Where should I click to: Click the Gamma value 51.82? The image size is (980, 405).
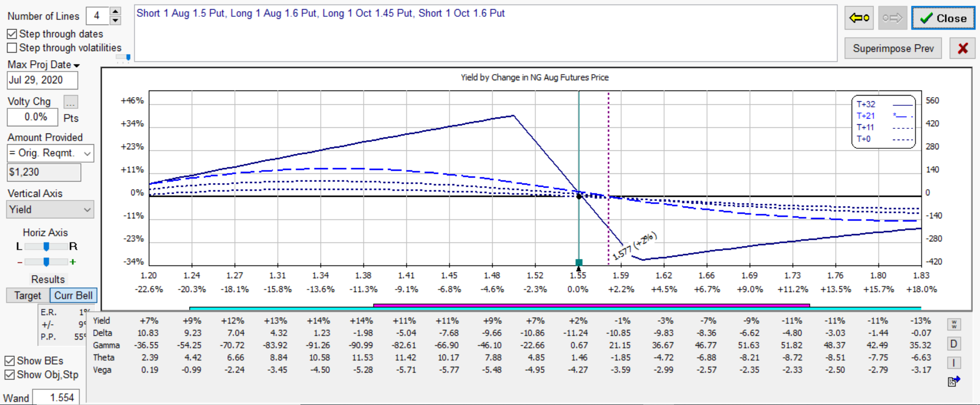click(x=791, y=345)
